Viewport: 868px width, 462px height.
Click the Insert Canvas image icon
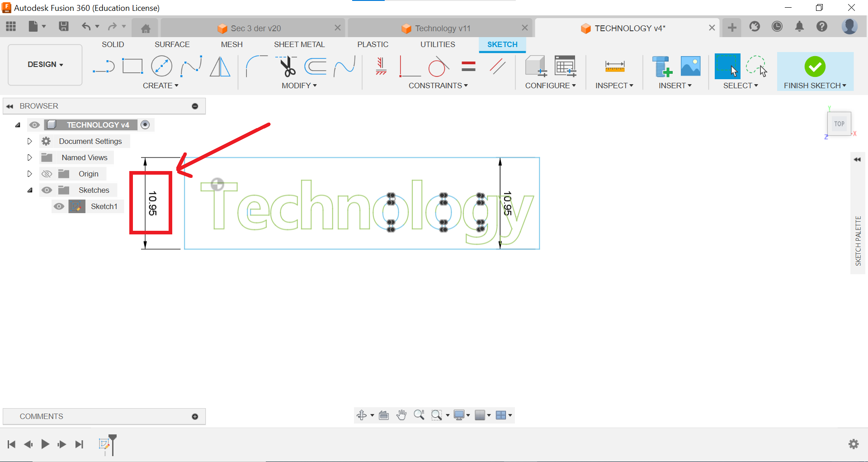click(690, 66)
